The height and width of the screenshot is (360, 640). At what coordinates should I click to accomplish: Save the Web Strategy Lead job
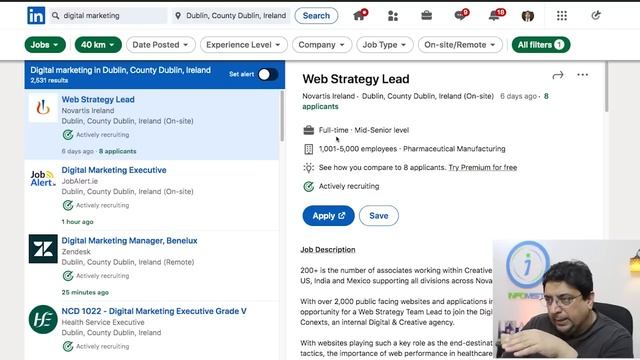pos(379,216)
